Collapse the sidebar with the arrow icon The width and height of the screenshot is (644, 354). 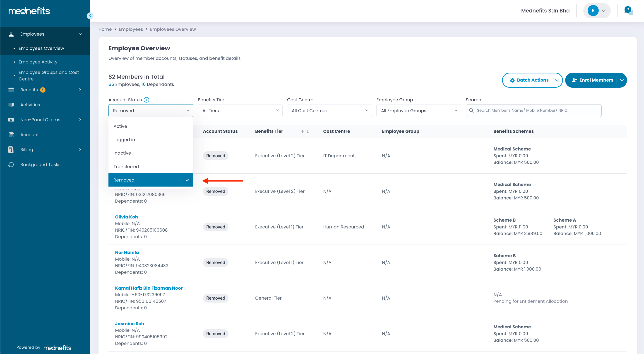pyautogui.click(x=90, y=16)
